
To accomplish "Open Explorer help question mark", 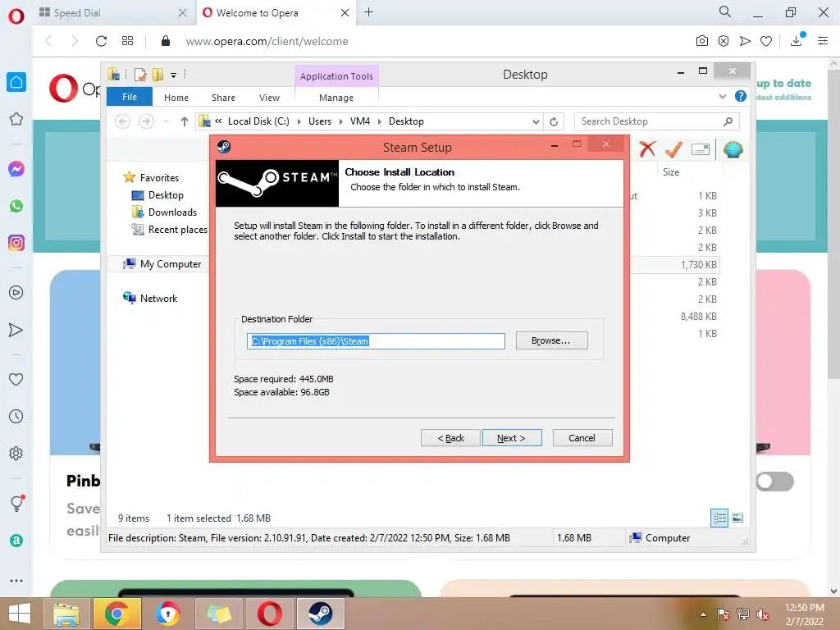I will tap(741, 96).
